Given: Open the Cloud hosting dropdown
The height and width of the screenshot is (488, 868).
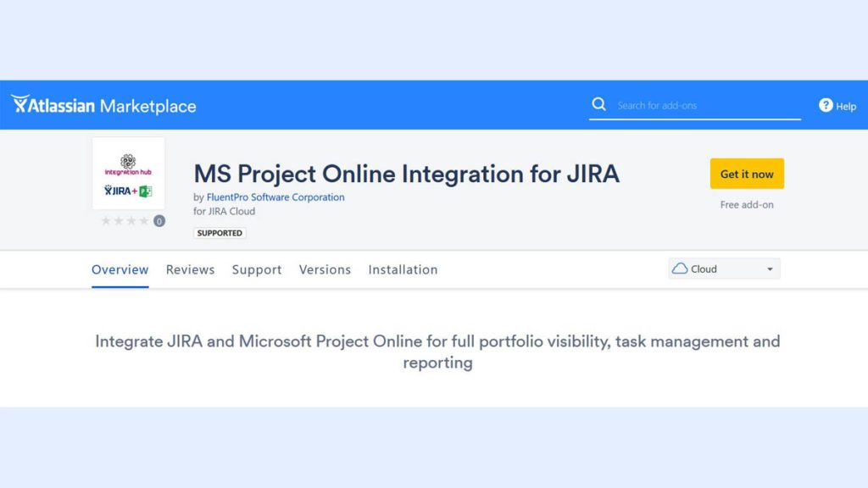Looking at the screenshot, I should pos(724,269).
